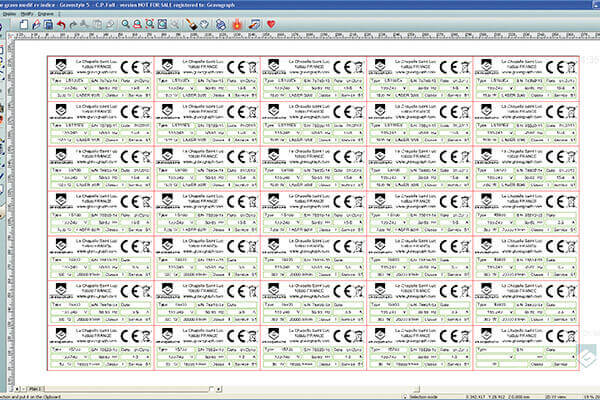
Task: Create a new document with the blank page icon
Action: coord(24,24)
